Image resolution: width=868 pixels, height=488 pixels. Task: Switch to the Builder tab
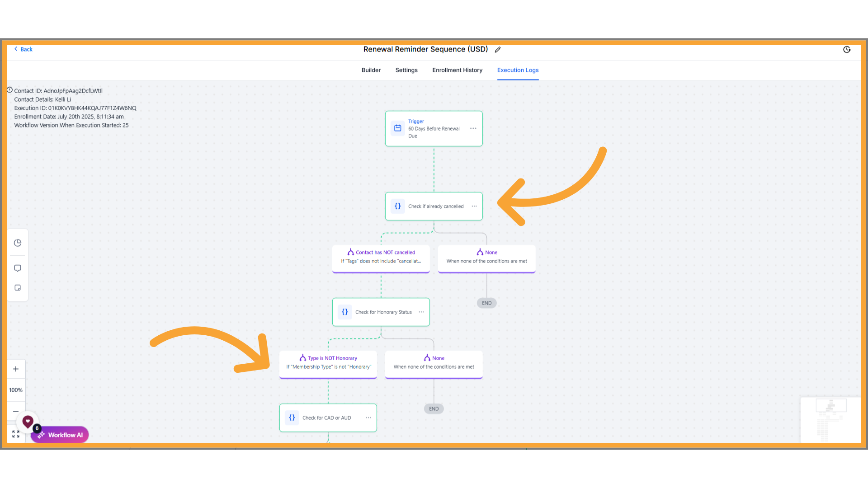pos(371,70)
